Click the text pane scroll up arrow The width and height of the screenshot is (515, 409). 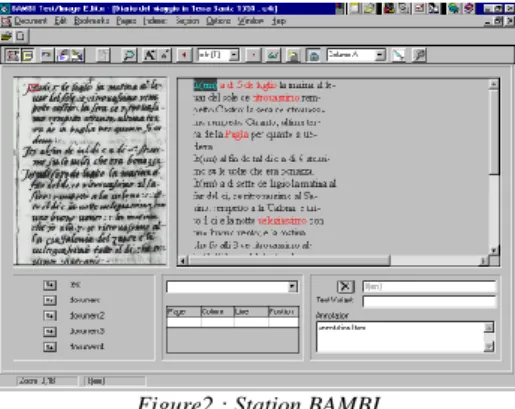(x=494, y=85)
